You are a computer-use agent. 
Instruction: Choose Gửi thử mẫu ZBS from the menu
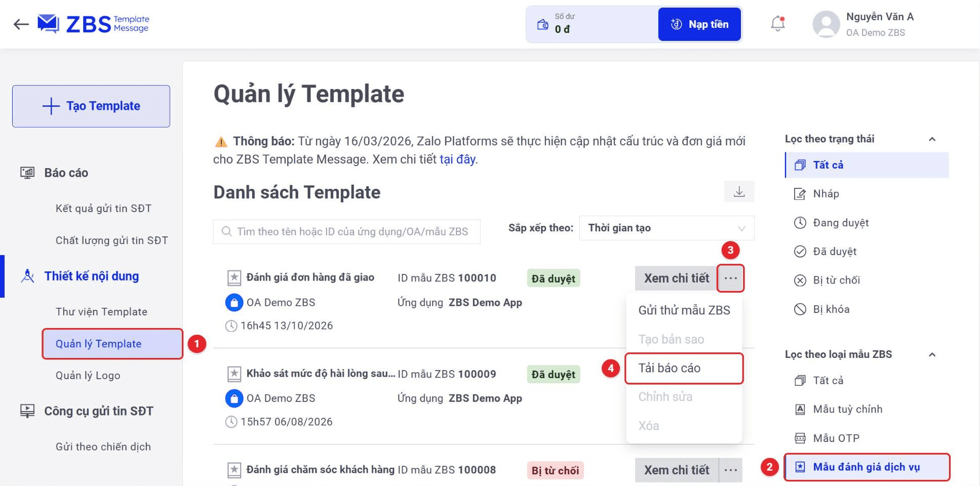684,310
